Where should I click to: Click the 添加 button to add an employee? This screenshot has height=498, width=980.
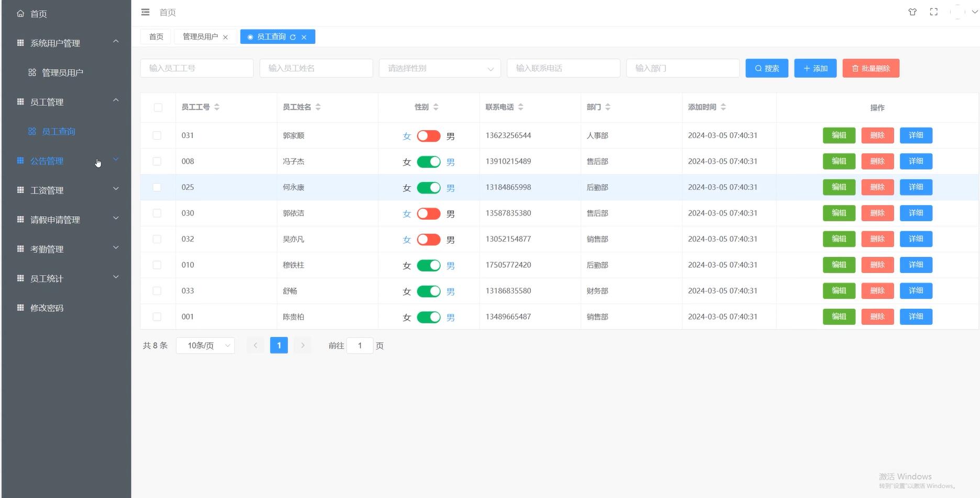(815, 68)
